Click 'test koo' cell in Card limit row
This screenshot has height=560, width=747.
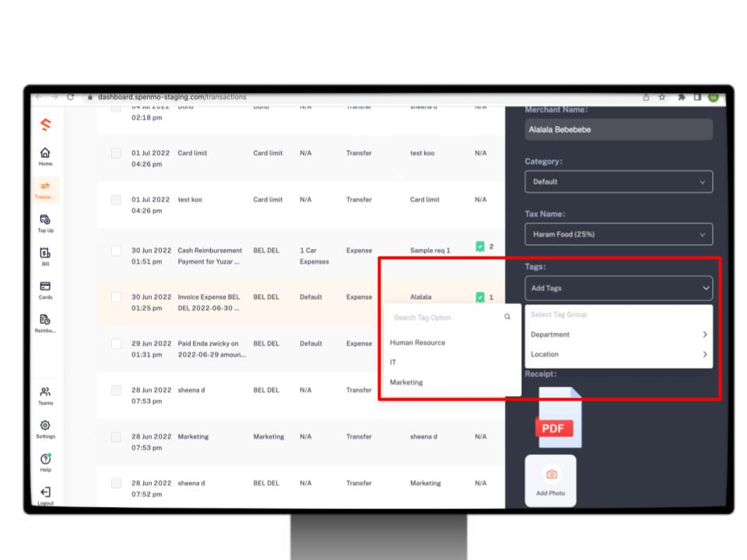422,153
